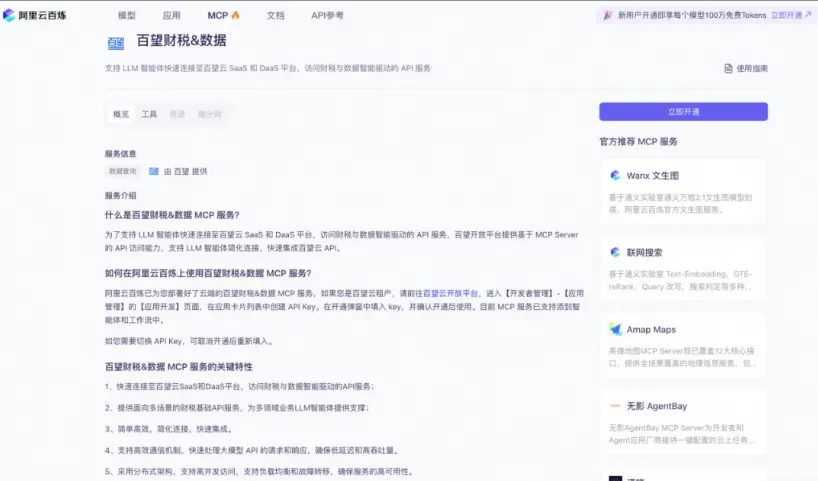Screen dimensions: 818x481
Task: Follow the 百望云开放平台 hyperlink
Action: pos(450,293)
